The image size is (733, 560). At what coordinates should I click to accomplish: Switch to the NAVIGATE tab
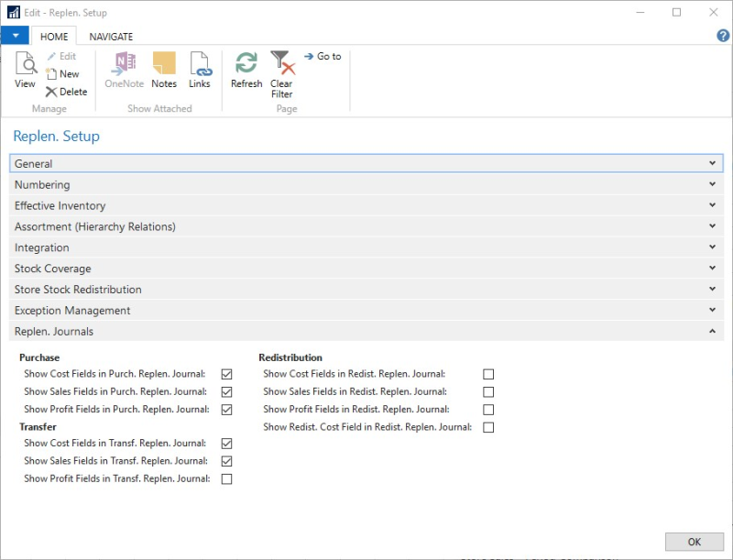tap(111, 37)
